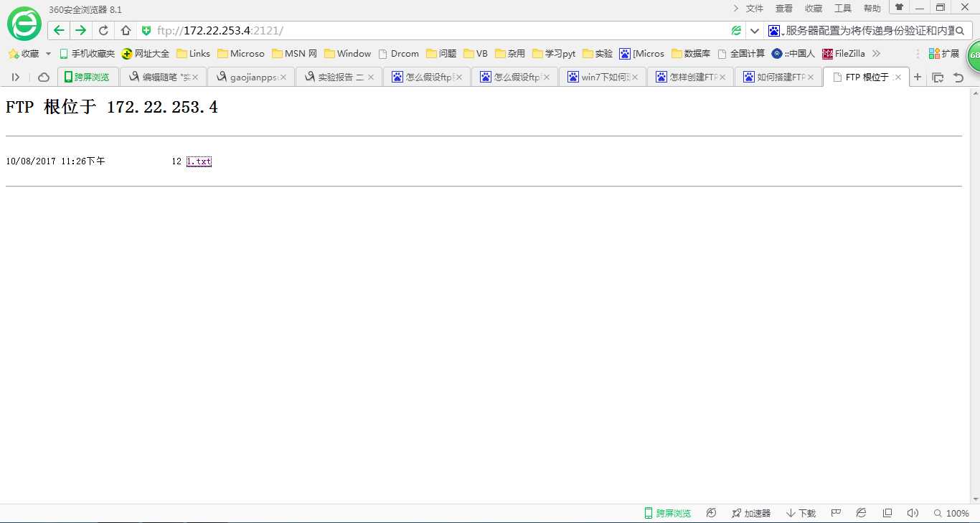Open the 手机收藏夹 bookmark
Viewport: 980px width, 523px height.
point(87,54)
